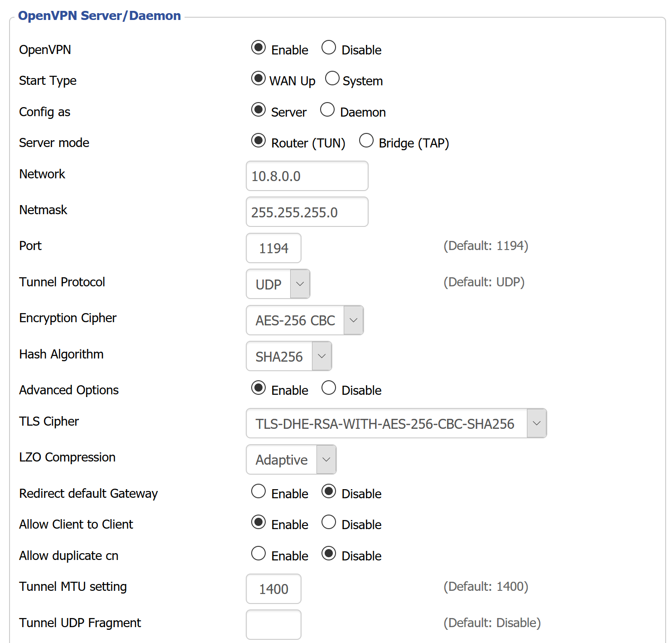Disable Allow duplicate cn
Viewport: 672px width, 643px height.
pos(329,554)
